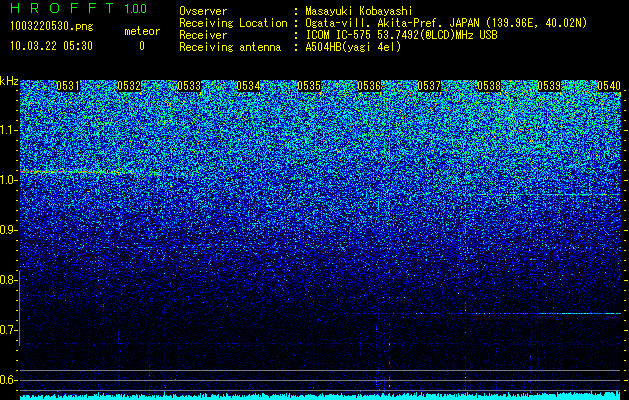Click the meteor label

[x=142, y=31]
